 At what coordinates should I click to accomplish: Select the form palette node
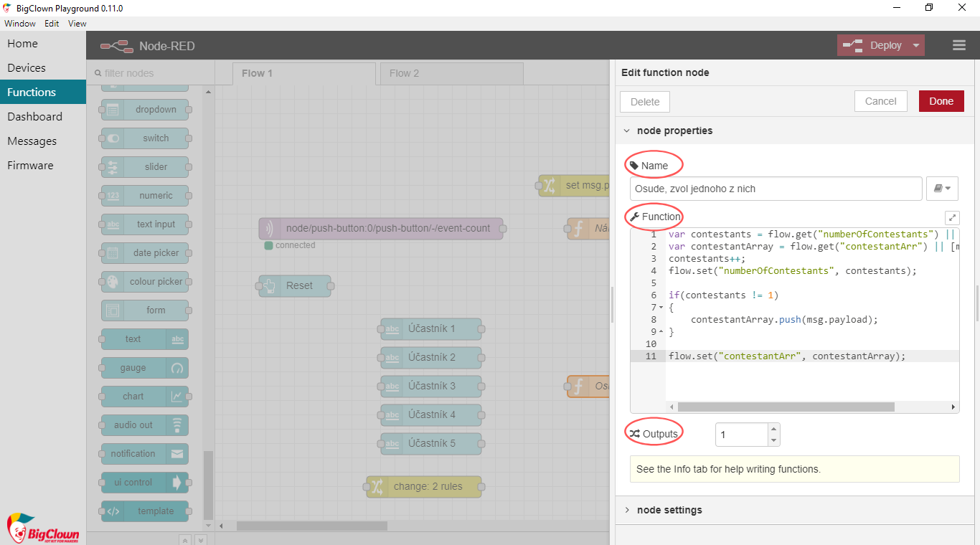(145, 311)
